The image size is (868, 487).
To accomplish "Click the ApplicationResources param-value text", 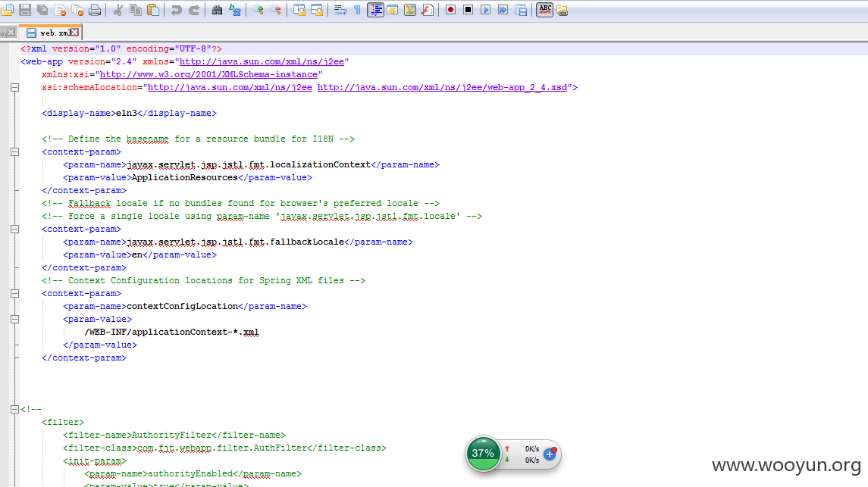I will 184,177.
